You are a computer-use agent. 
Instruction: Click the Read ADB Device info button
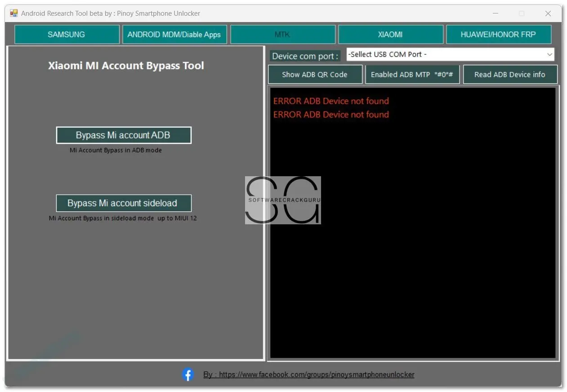coord(510,75)
